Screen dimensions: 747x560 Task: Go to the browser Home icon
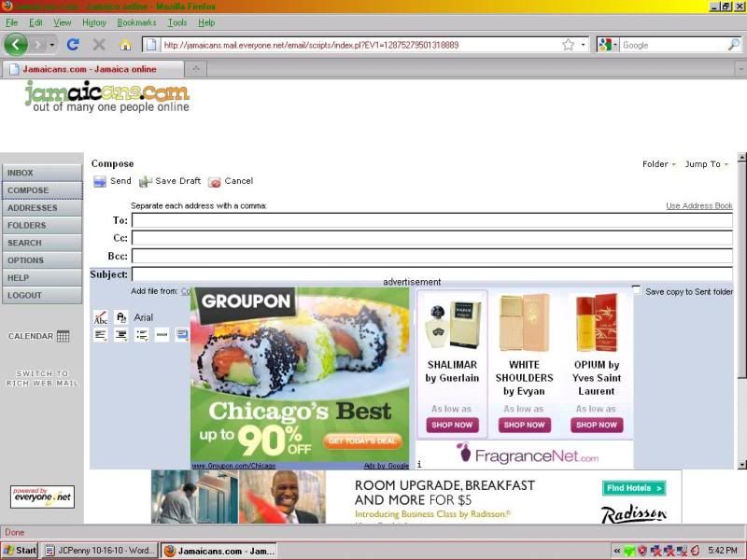[125, 45]
